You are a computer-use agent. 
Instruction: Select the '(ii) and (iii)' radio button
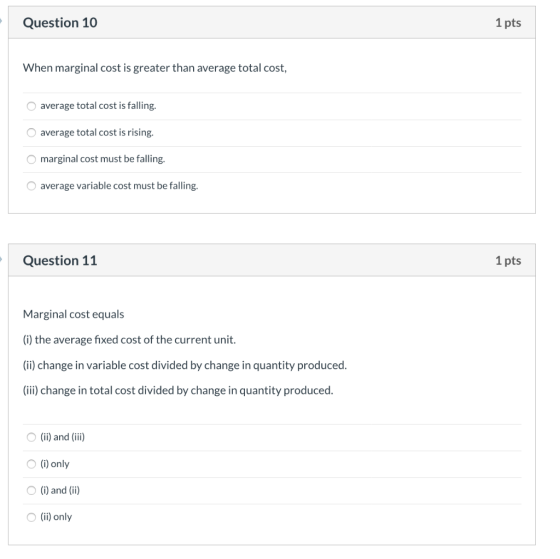click(31, 437)
